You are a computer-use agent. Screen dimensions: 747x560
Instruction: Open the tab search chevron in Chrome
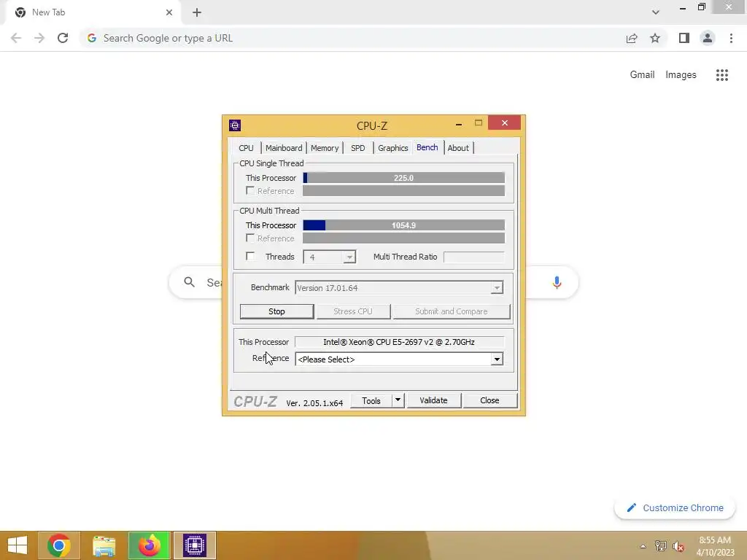point(656,12)
